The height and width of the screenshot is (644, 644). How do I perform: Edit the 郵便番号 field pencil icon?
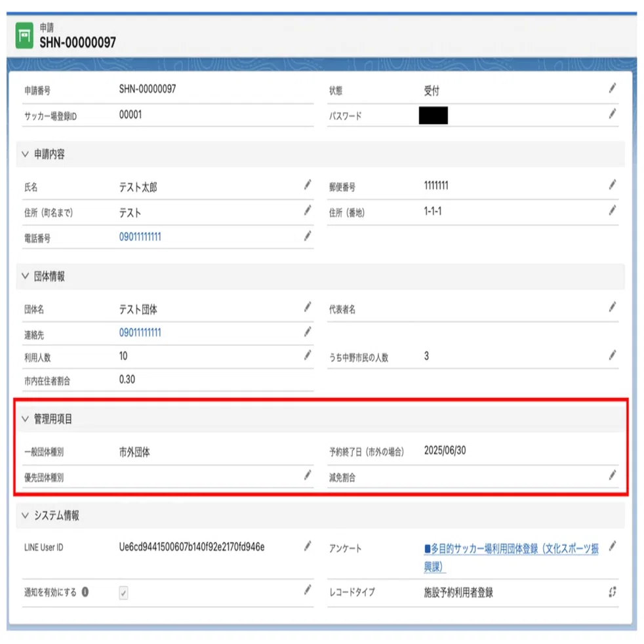613,185
